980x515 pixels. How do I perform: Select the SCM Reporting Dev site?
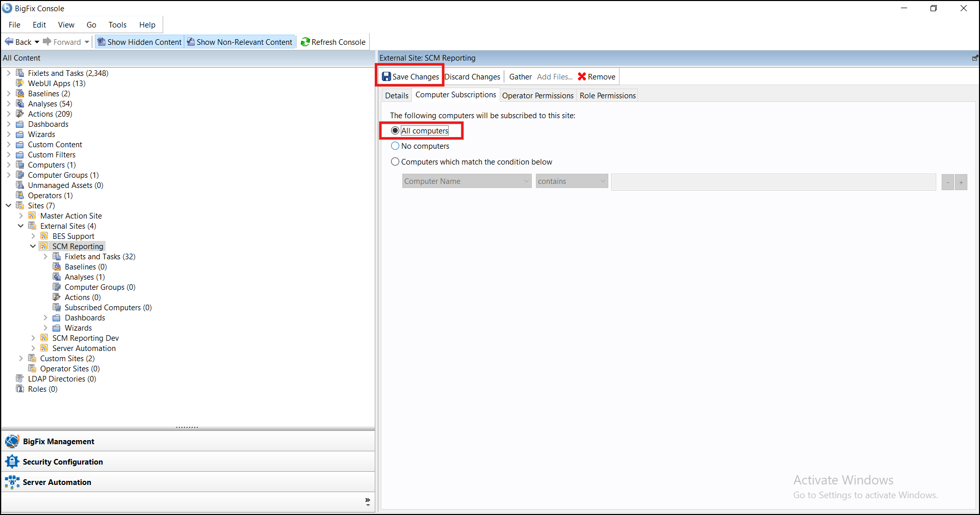point(86,338)
